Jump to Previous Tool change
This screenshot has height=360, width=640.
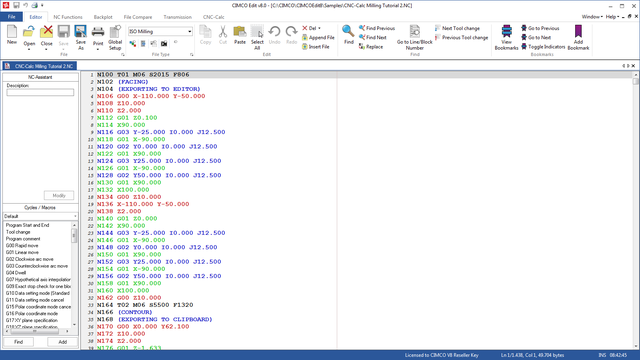[461, 37]
